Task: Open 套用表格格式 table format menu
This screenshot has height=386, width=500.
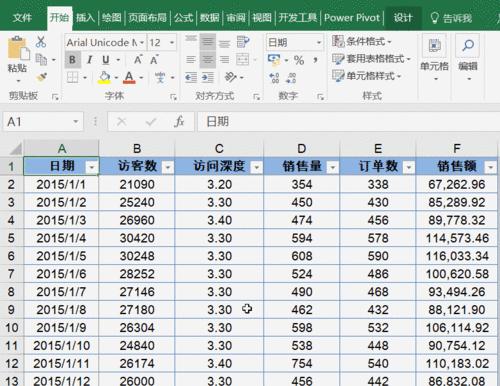Action: point(371,59)
